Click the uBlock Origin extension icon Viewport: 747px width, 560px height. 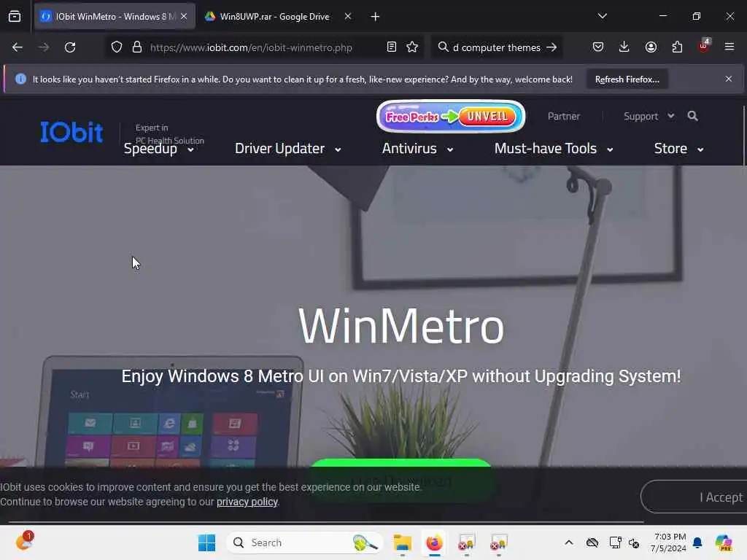(x=704, y=46)
